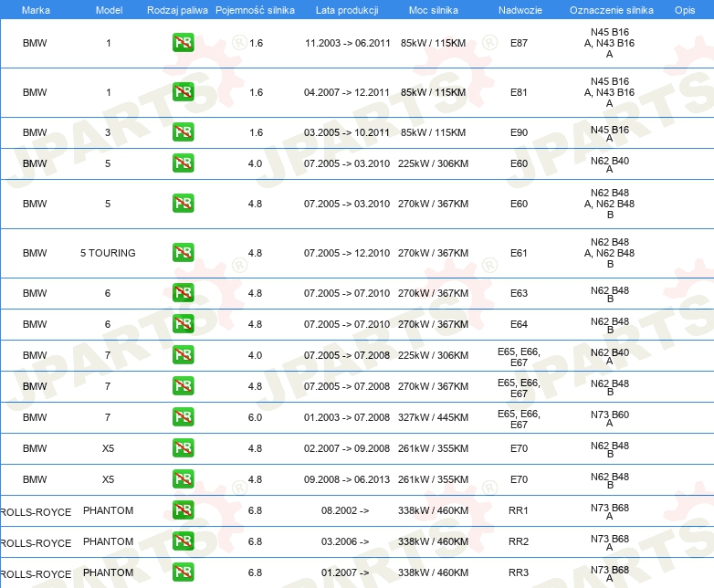Image resolution: width=714 pixels, height=588 pixels.
Task: Click the petrol icon for BMW 3 E90
Action: pos(183,132)
